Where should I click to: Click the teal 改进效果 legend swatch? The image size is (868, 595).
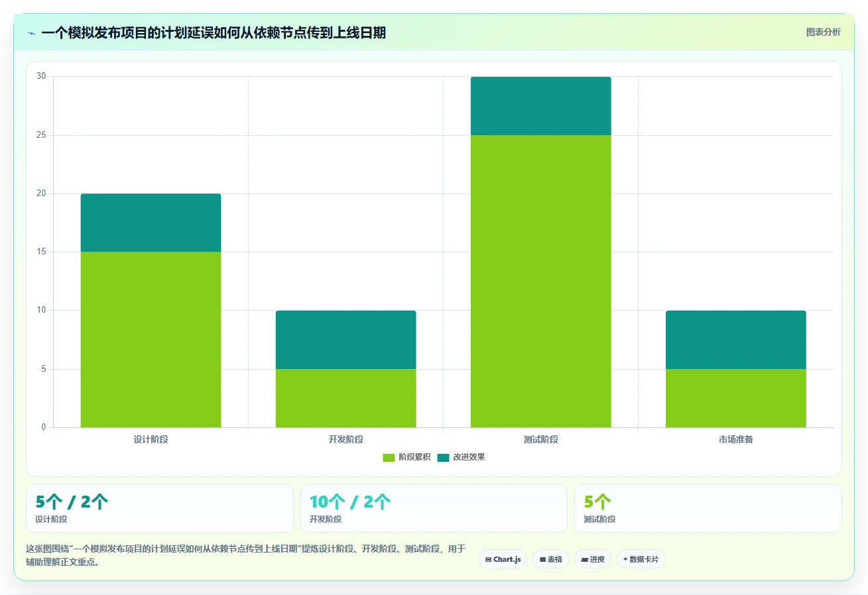(x=443, y=457)
